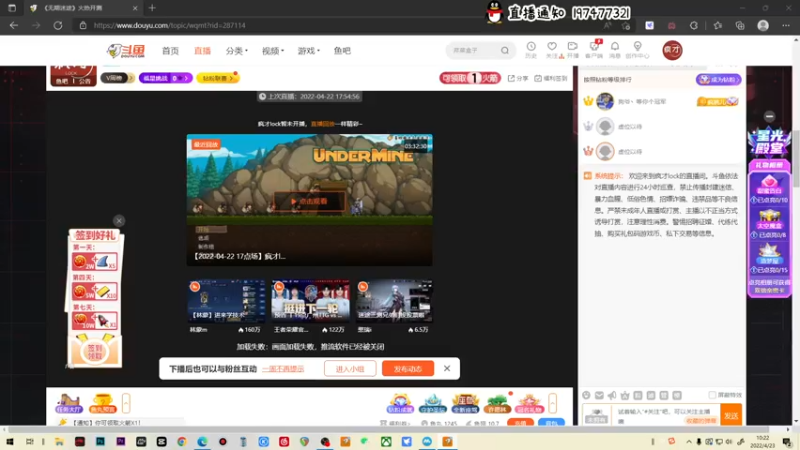Click the magnifier icon in the search box
Image resolution: width=800 pixels, height=450 pixels.
point(505,51)
